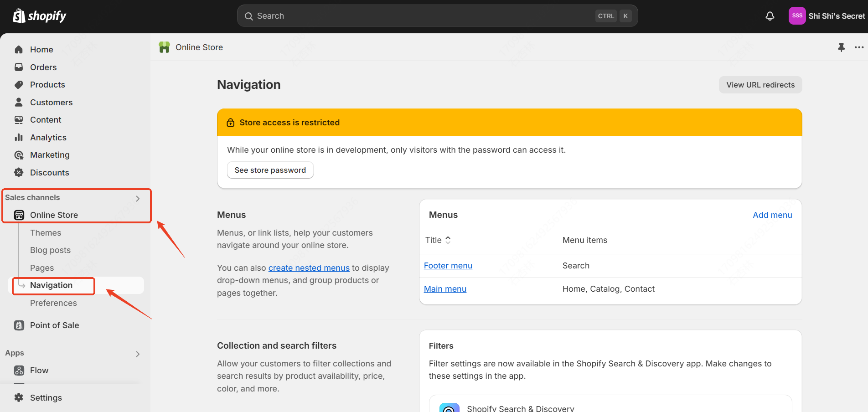Expand the Apps section chevron
Viewport: 868px width, 412px height.
[138, 354]
